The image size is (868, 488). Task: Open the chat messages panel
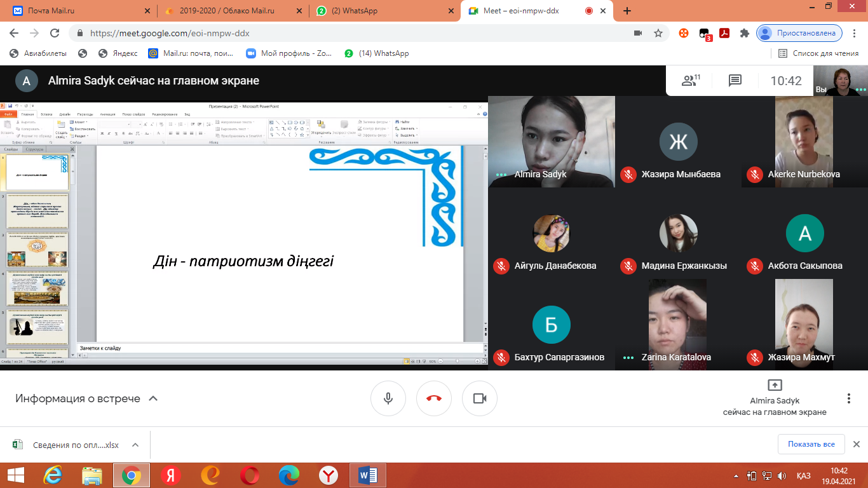click(x=735, y=81)
